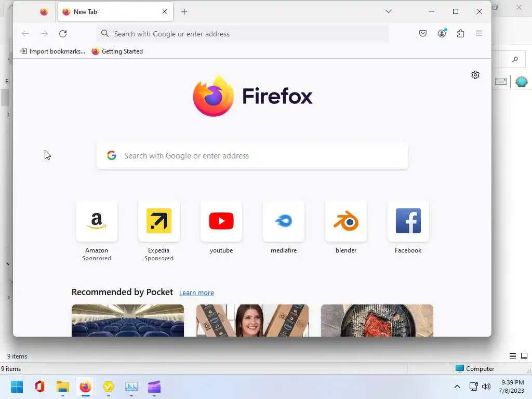The height and width of the screenshot is (399, 532).
Task: Close the New Tab tab
Action: click(165, 11)
